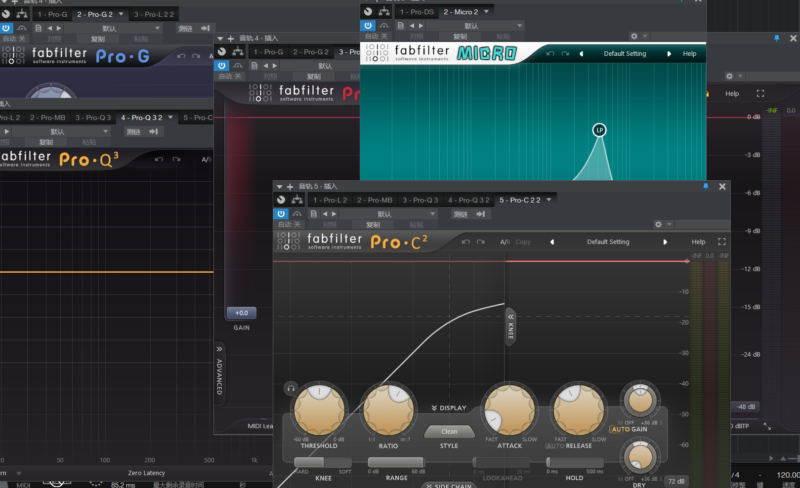This screenshot has width=800, height=488.
Task: Click LP filter node in Micro display
Action: pyautogui.click(x=599, y=130)
